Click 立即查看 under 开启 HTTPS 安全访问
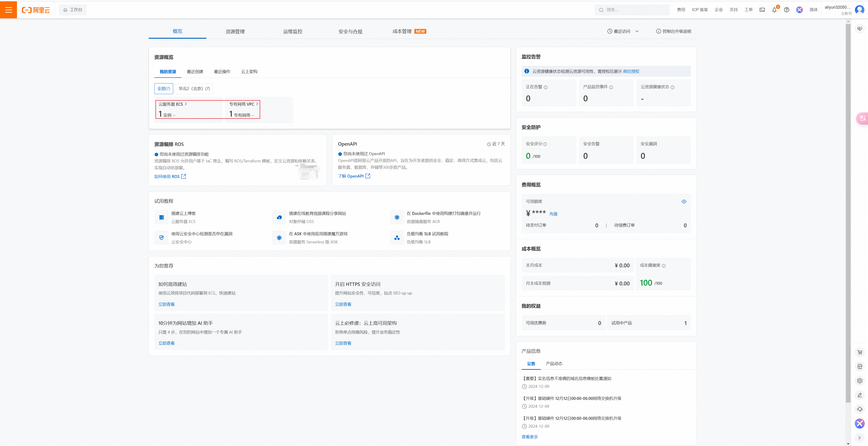The image size is (868, 446). pyautogui.click(x=343, y=304)
